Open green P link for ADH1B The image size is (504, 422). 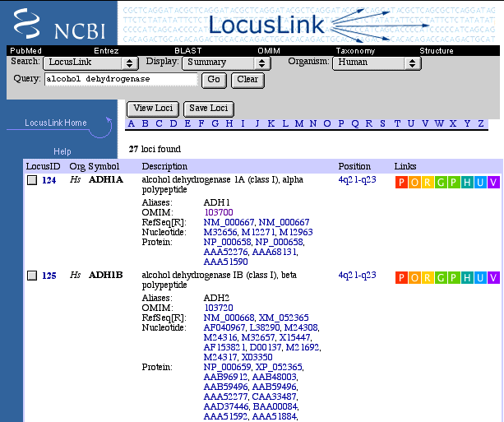click(x=454, y=277)
